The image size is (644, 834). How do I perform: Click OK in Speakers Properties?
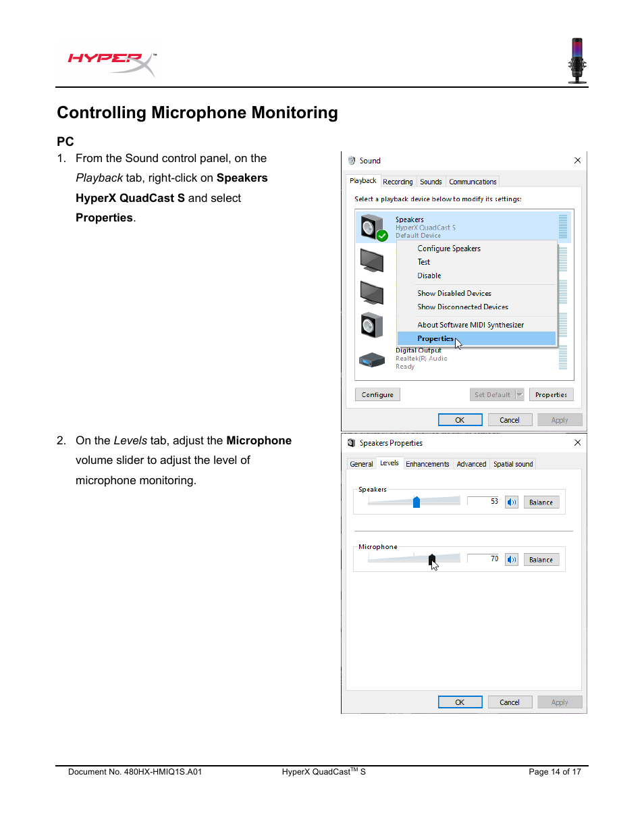(x=460, y=702)
